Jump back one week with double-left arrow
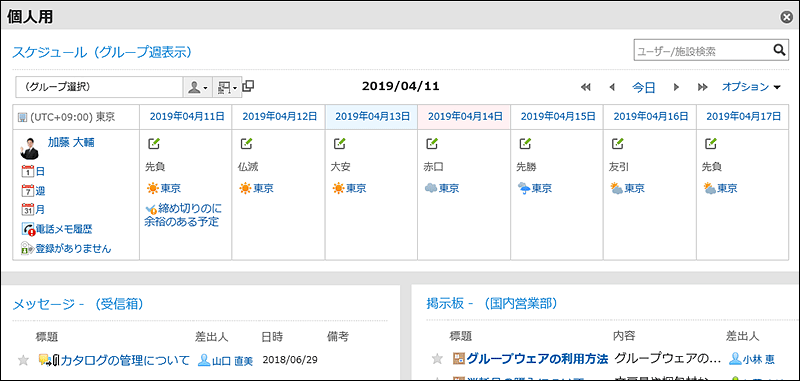The height and width of the screenshot is (381, 800). [x=585, y=87]
